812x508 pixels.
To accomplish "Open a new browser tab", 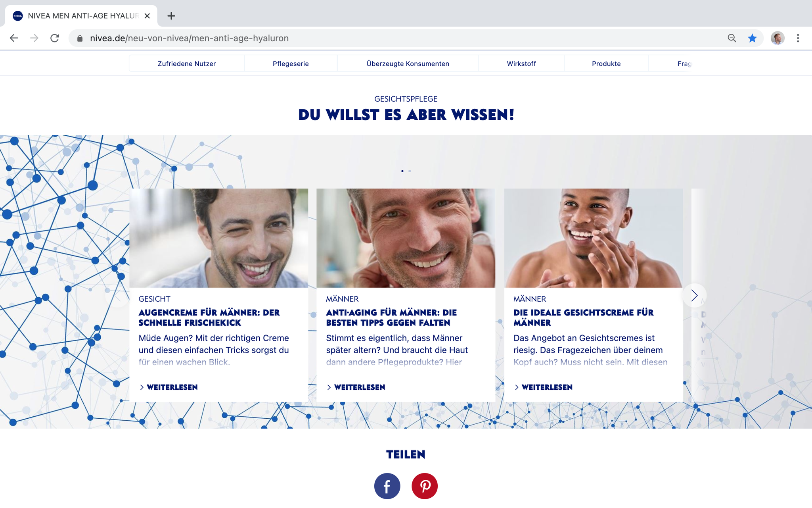I will [171, 16].
